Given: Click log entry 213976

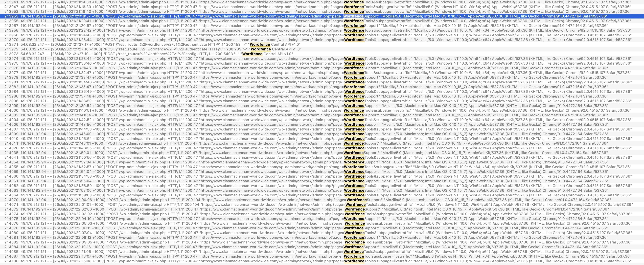Looking at the screenshot, I should (322, 68).
